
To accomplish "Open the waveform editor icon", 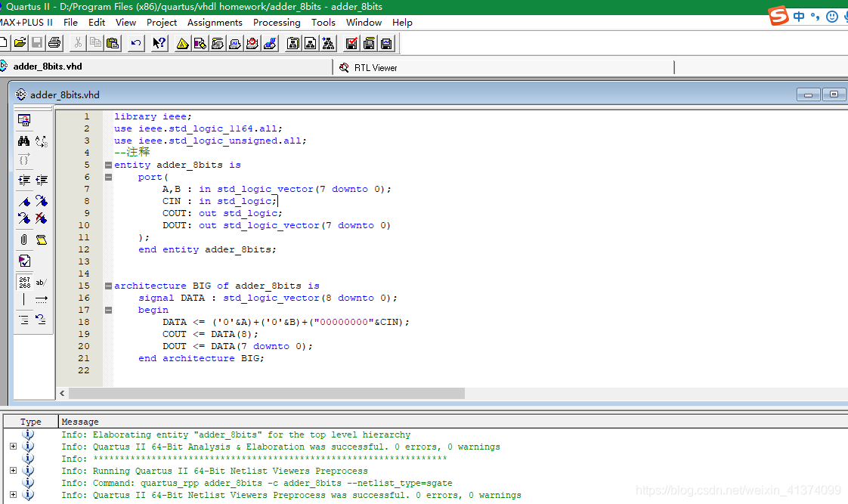I will pos(235,43).
